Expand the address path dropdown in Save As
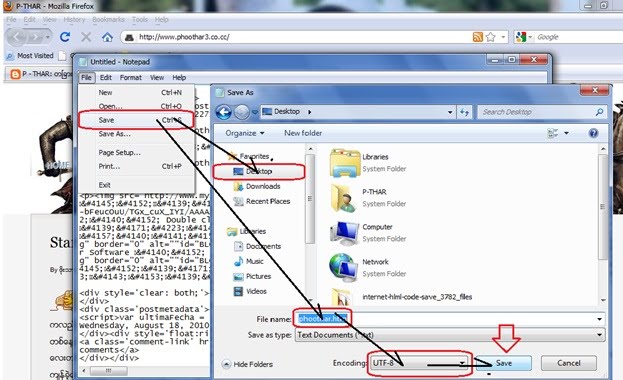The height and width of the screenshot is (380, 623). tap(450, 112)
